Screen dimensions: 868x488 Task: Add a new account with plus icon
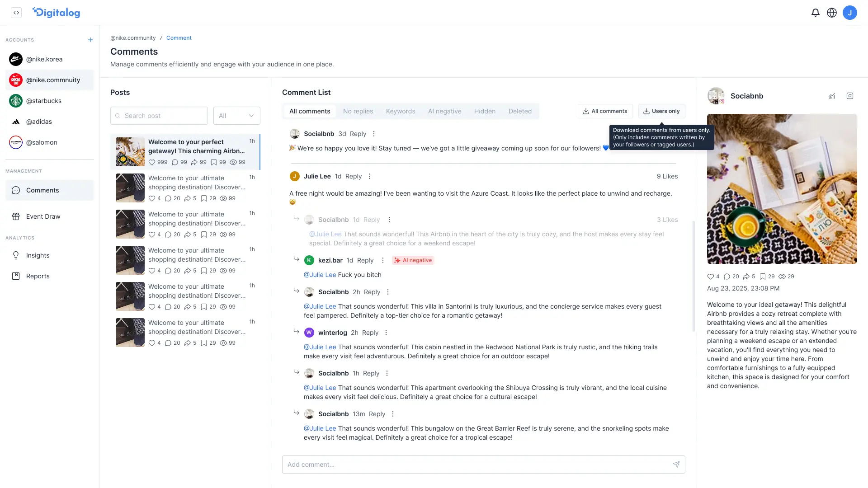(x=90, y=40)
